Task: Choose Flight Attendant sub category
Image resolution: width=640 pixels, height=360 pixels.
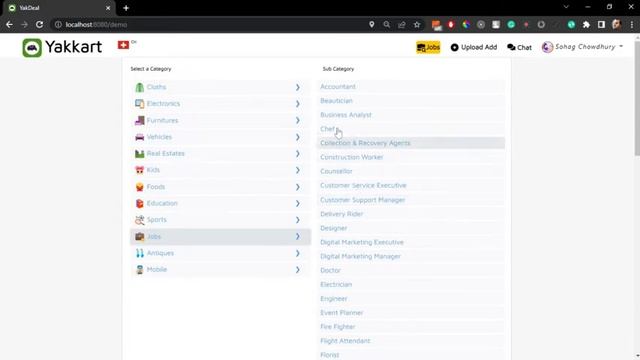Action: pos(411,341)
